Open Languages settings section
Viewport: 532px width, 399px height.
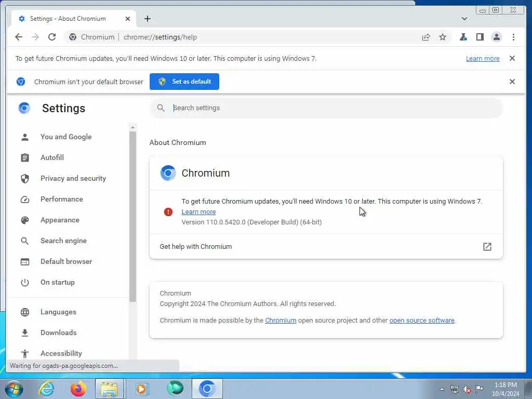(x=58, y=312)
